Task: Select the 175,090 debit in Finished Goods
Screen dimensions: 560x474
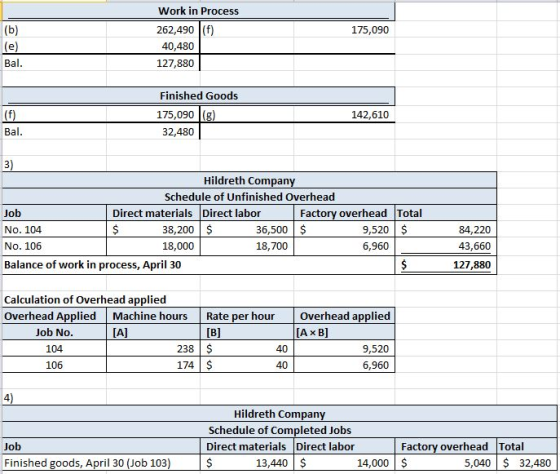Action: 175,115
